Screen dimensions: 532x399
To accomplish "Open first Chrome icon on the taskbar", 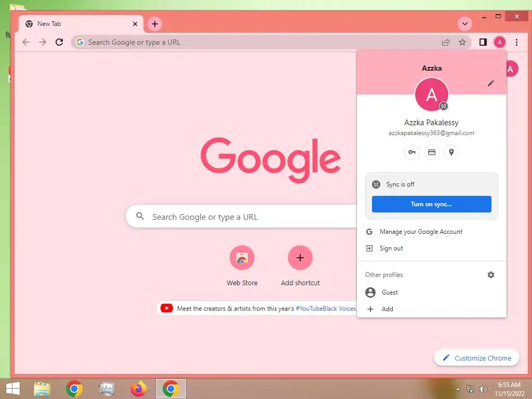I will 74,389.
